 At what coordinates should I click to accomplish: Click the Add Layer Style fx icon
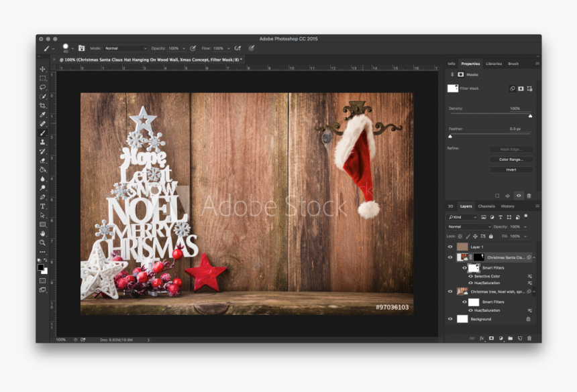tap(482, 338)
